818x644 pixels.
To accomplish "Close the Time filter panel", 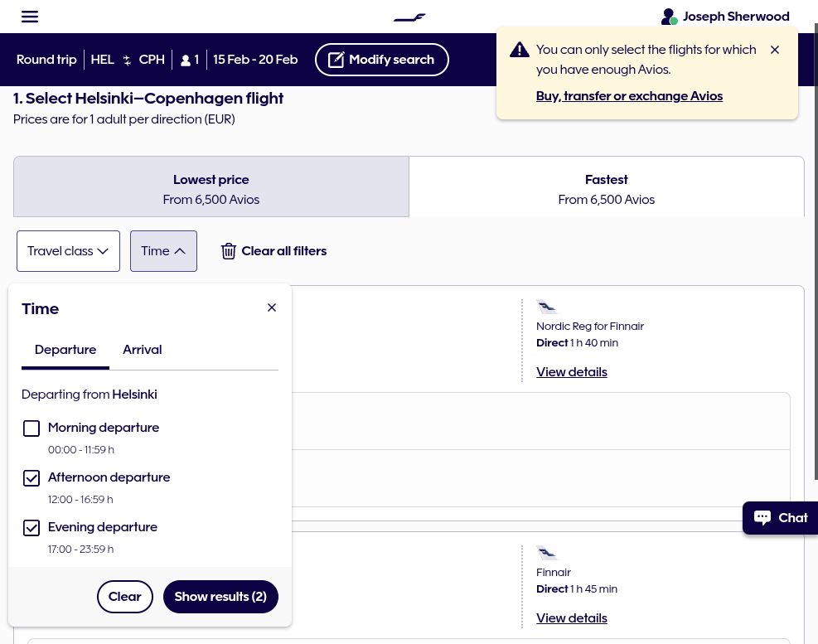I will click(x=272, y=307).
